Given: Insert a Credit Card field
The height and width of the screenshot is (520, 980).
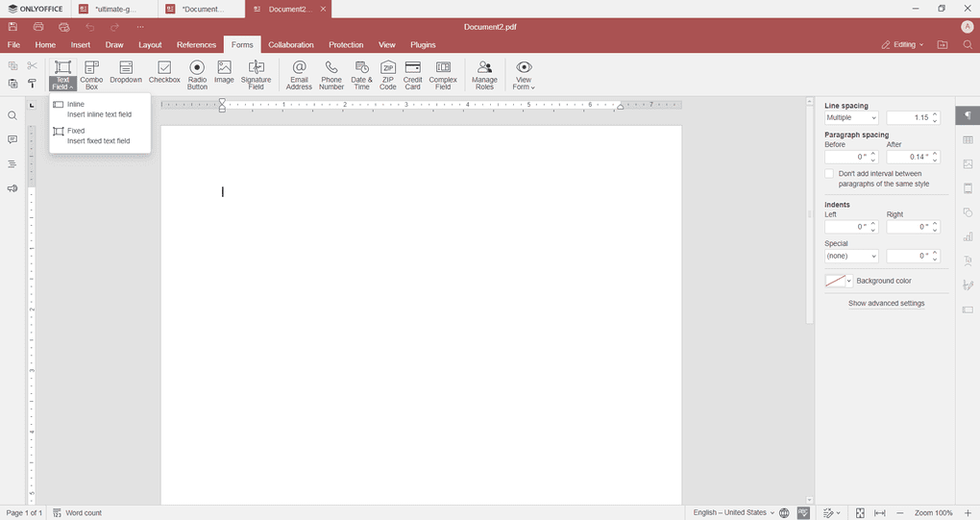Looking at the screenshot, I should click(412, 75).
